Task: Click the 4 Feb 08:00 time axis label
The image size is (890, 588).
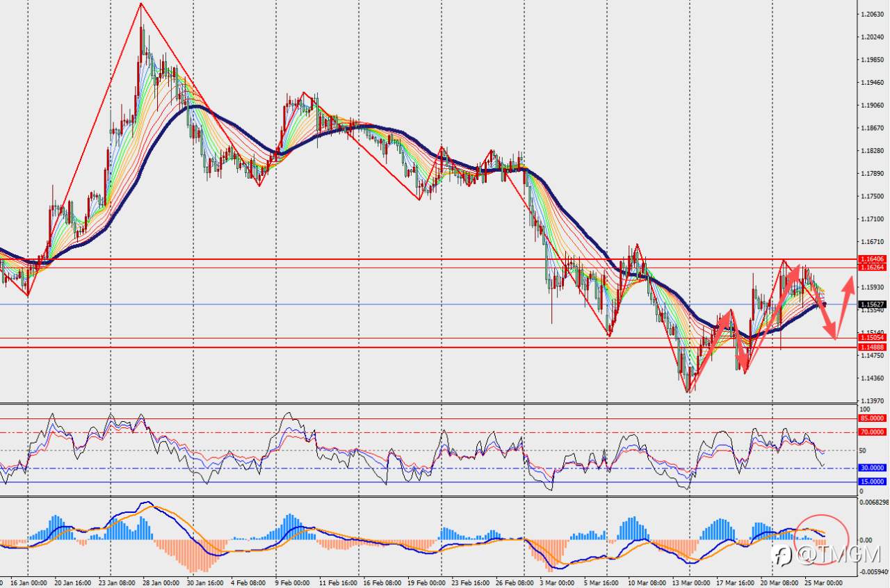Action: 248,582
